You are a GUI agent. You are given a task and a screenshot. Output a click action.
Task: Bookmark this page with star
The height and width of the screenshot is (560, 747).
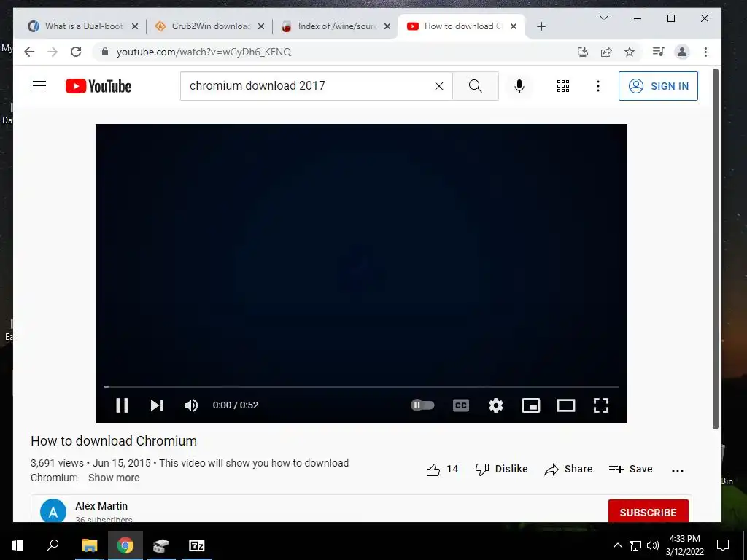[630, 52]
